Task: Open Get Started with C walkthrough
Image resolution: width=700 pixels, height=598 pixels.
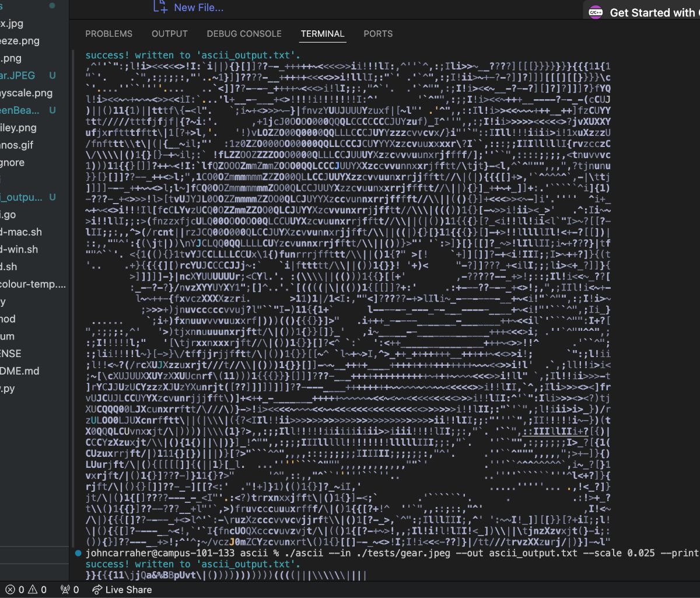Action: coord(654,12)
